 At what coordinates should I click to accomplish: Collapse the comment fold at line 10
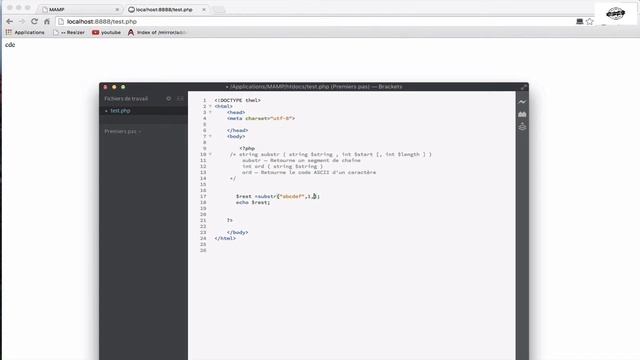pos(210,154)
